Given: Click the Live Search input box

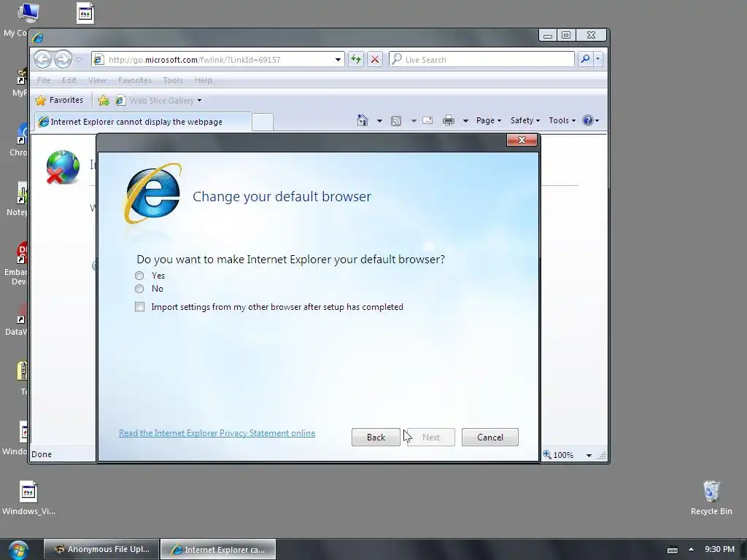Looking at the screenshot, I should click(482, 60).
